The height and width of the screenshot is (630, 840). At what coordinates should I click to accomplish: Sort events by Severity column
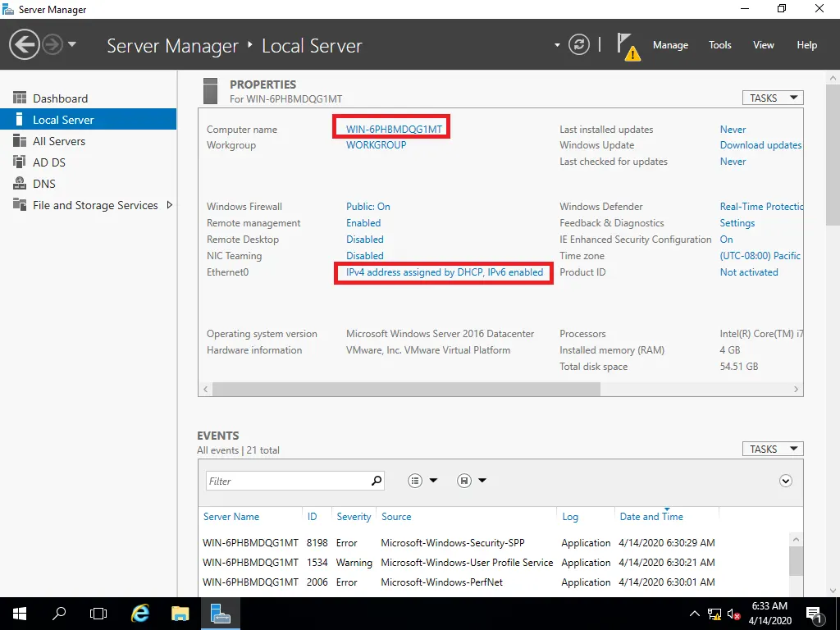point(354,517)
